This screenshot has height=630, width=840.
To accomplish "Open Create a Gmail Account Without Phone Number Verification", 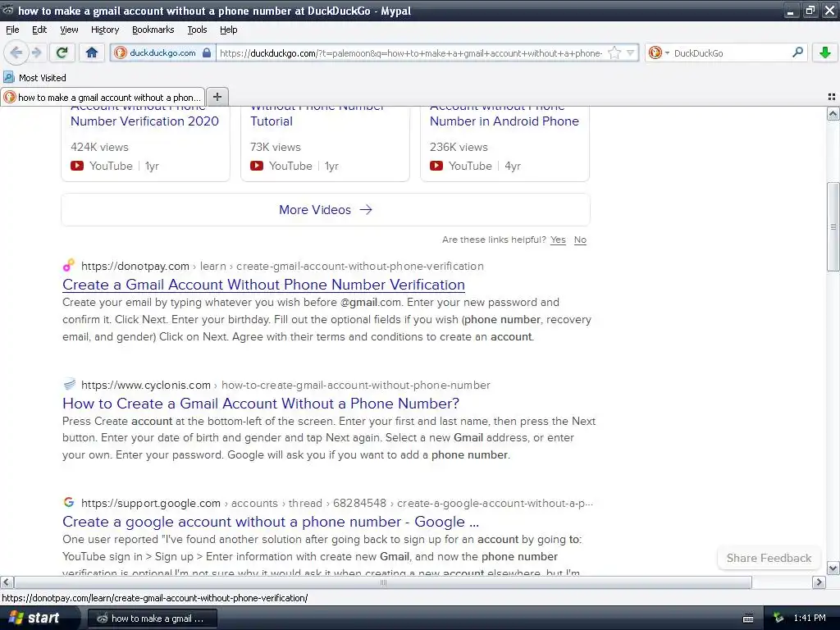I will 263,285.
